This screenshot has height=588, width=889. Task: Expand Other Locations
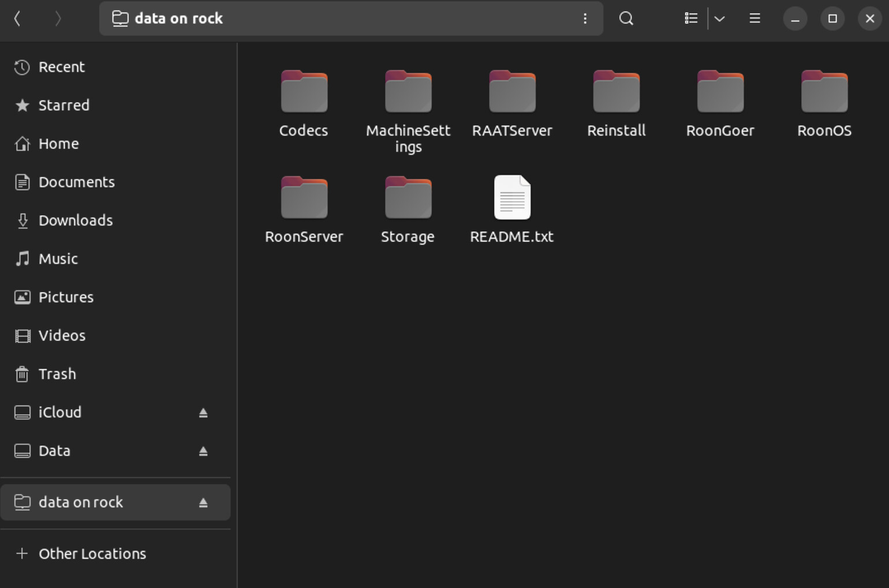(92, 553)
